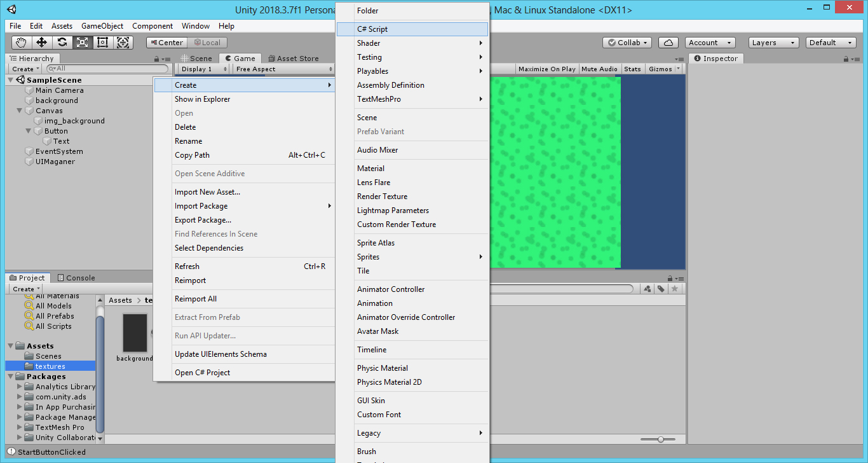Select the img_background hierarchy item
The image size is (868, 463).
[x=74, y=121]
